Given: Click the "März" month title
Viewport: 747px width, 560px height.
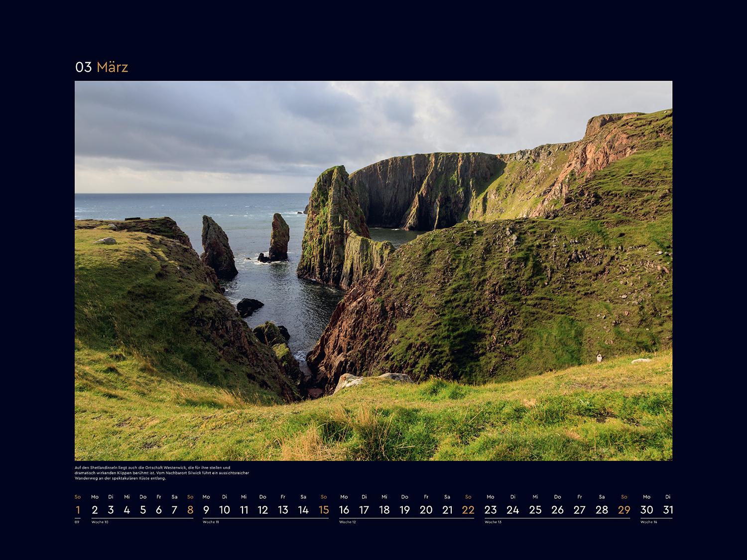Looking at the screenshot, I should point(112,67).
